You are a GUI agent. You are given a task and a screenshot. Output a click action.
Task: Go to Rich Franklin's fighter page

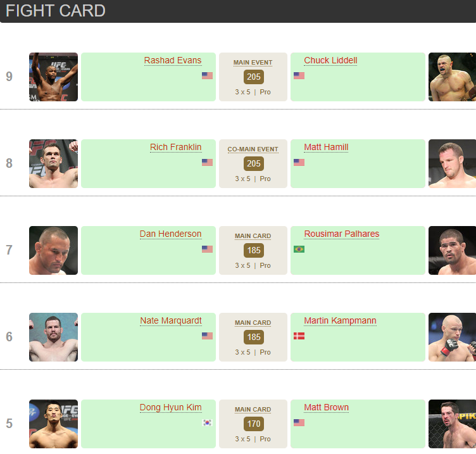pos(175,148)
